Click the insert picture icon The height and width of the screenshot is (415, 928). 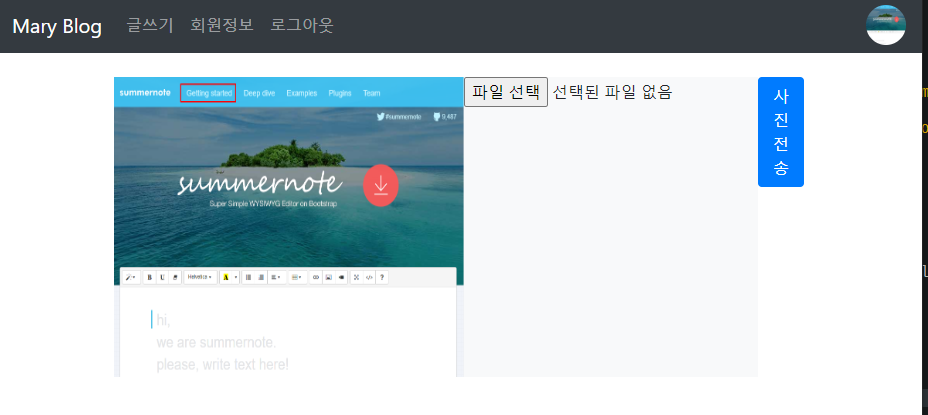pyautogui.click(x=328, y=277)
